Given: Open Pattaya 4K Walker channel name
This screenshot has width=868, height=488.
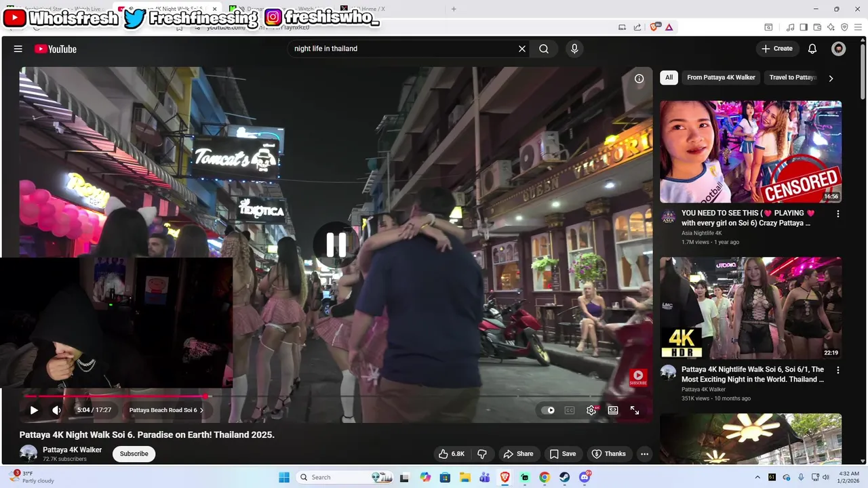Looking at the screenshot, I should click(72, 449).
